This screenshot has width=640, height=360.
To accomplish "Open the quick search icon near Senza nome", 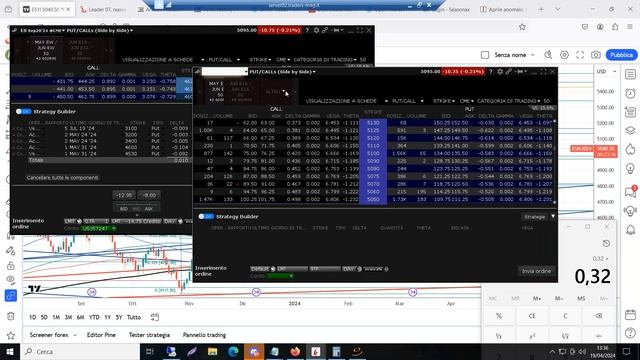I will click(x=548, y=55).
